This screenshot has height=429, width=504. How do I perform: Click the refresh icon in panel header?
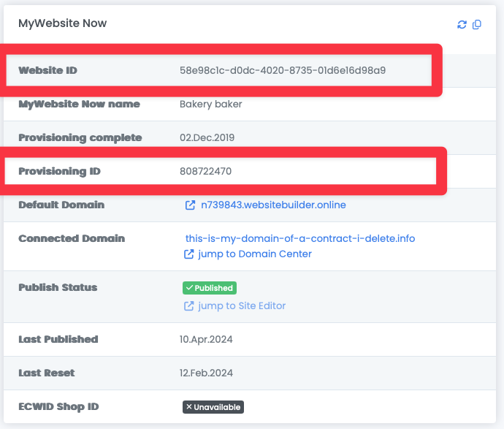[x=462, y=25]
